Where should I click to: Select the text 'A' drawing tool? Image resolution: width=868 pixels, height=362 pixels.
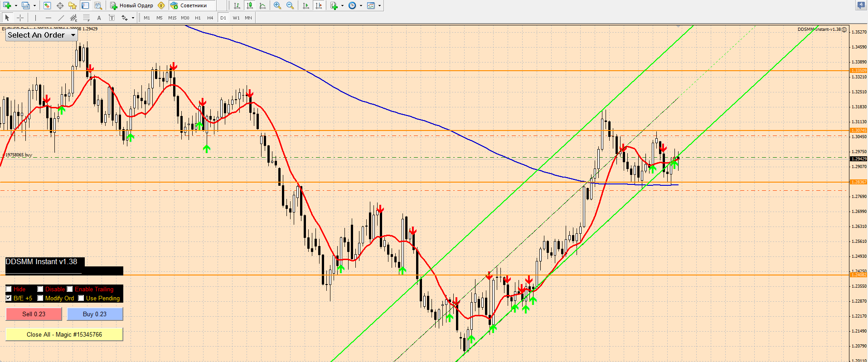[99, 18]
